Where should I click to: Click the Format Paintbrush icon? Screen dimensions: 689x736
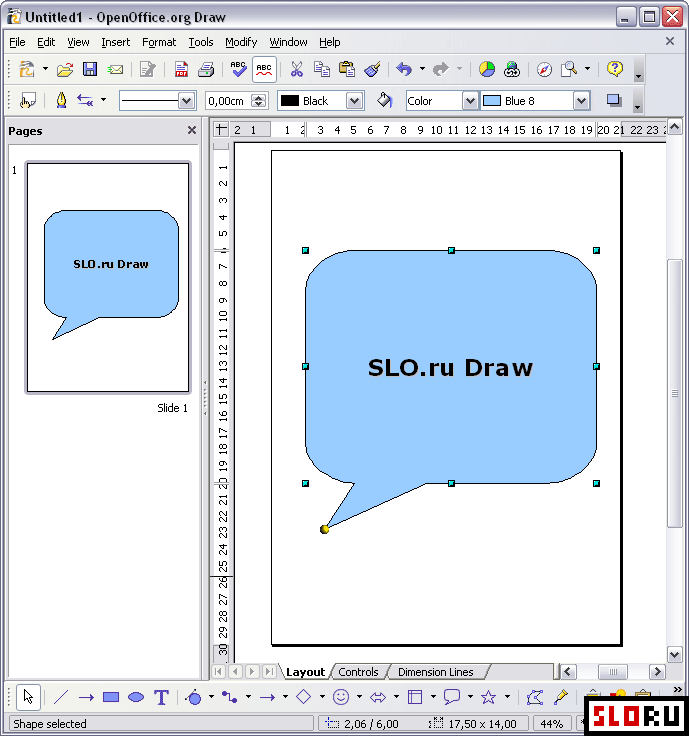pyautogui.click(x=373, y=69)
